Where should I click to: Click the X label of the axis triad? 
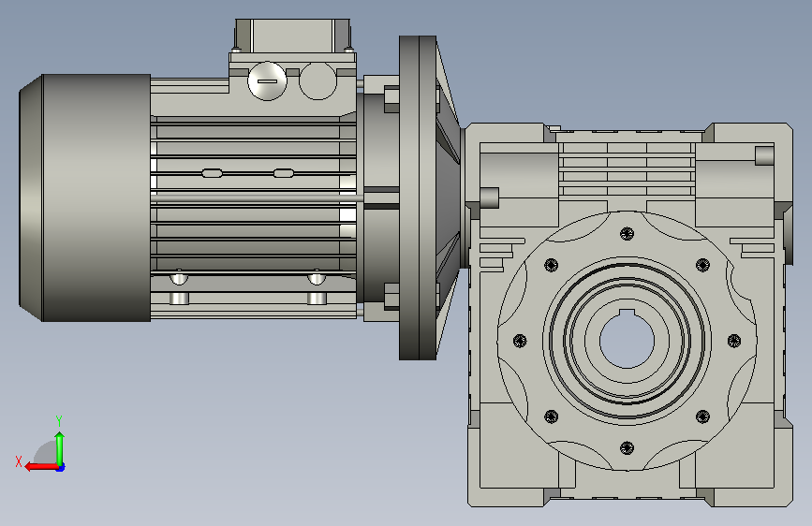click(19, 461)
